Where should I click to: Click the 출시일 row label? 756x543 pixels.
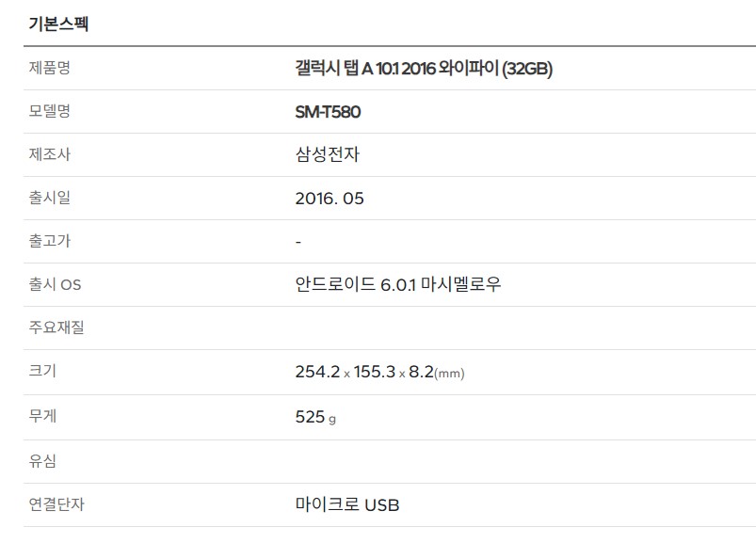[50, 198]
